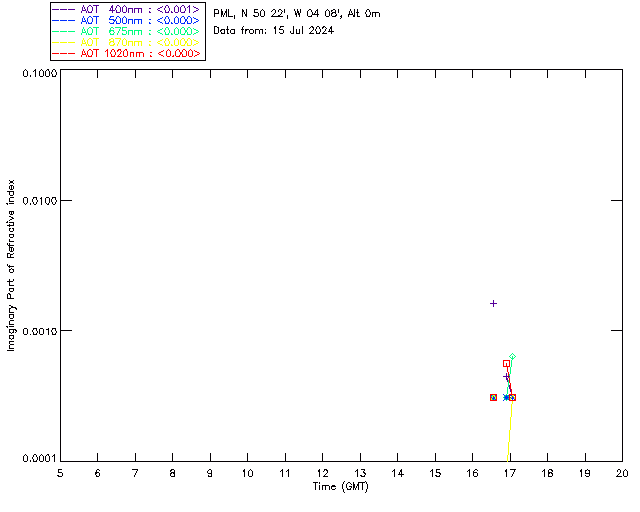The width and height of the screenshot is (640, 512).
Task: Click the isolated purple plus marker above 0.0010
Action: (493, 303)
